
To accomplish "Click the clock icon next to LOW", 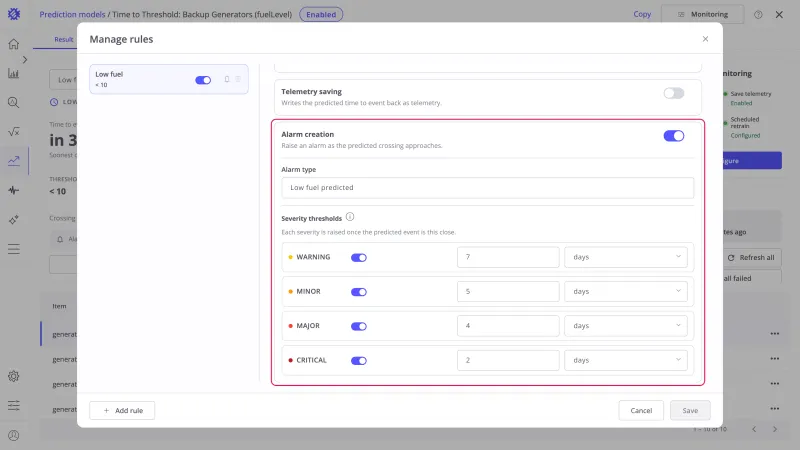I will tap(54, 102).
